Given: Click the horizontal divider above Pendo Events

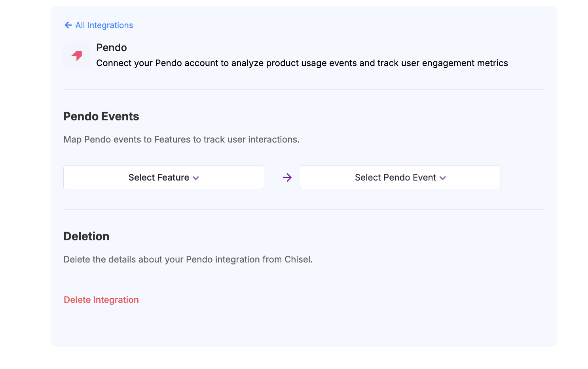Looking at the screenshot, I should click(x=303, y=90).
